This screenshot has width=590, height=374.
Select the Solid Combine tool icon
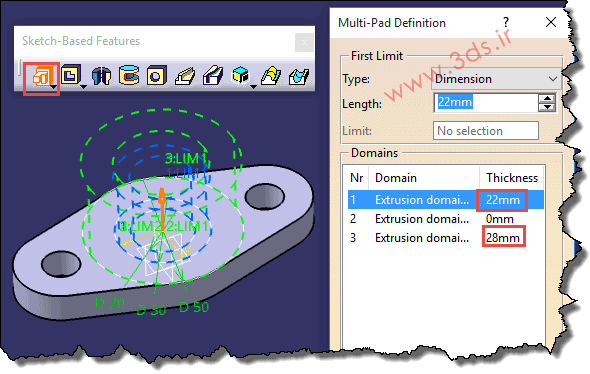tap(240, 75)
